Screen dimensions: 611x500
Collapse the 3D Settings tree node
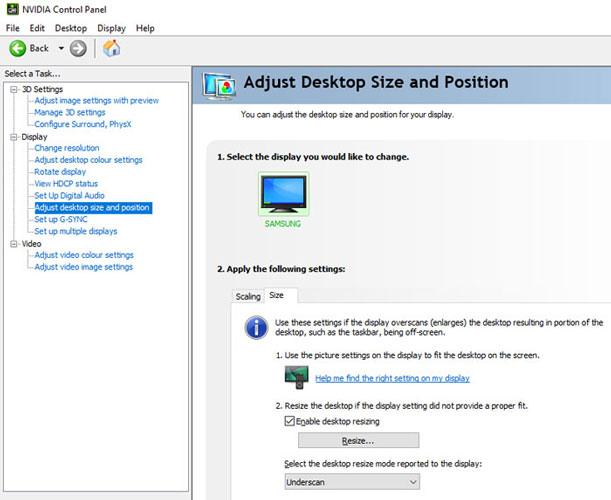[x=13, y=89]
